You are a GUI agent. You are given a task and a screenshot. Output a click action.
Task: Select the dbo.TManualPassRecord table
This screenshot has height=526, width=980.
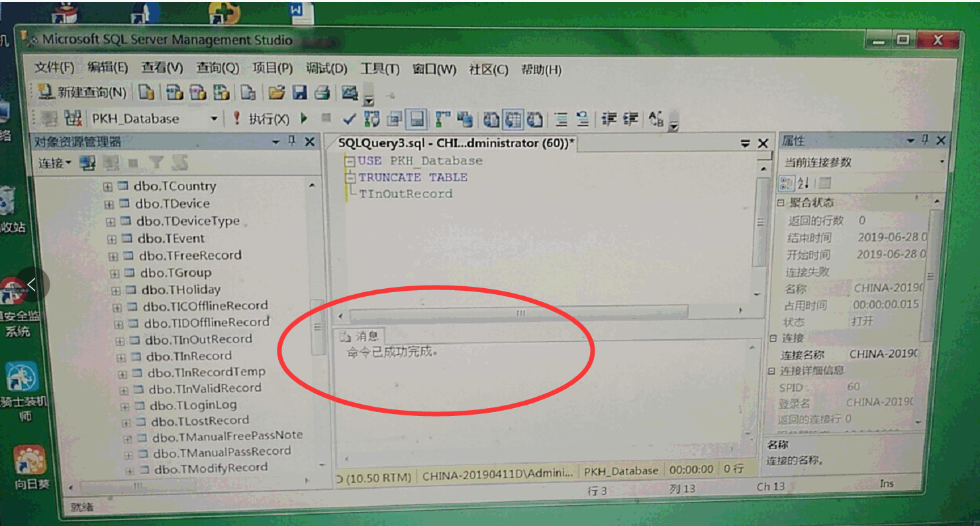[222, 452]
